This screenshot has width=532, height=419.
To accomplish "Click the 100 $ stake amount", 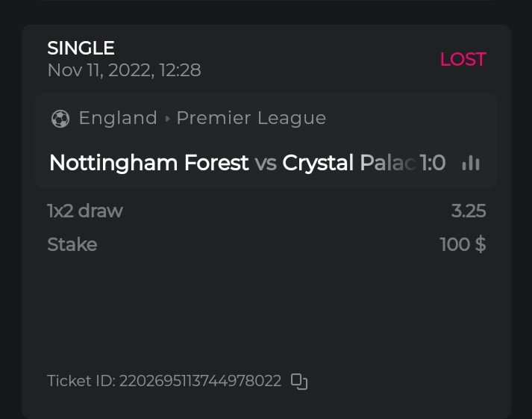I will [x=463, y=244].
